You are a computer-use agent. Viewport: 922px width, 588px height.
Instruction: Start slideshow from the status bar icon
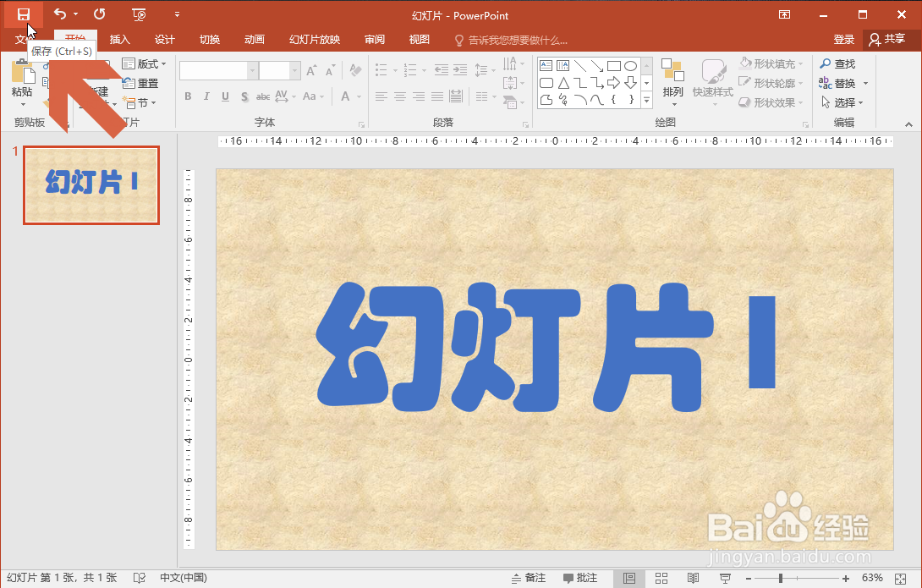click(726, 577)
